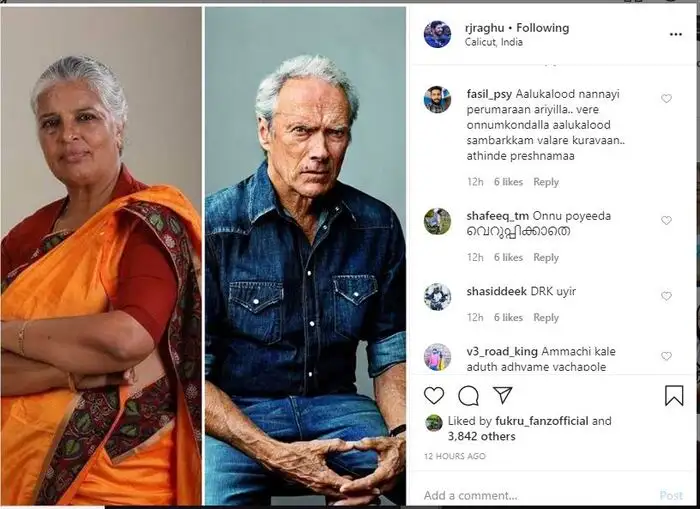
Task: Open shasiddeek's avatar
Action: coord(437,297)
